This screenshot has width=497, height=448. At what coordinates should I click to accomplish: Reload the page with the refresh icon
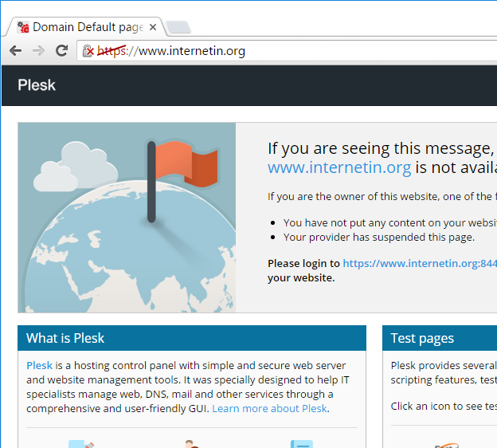(61, 51)
